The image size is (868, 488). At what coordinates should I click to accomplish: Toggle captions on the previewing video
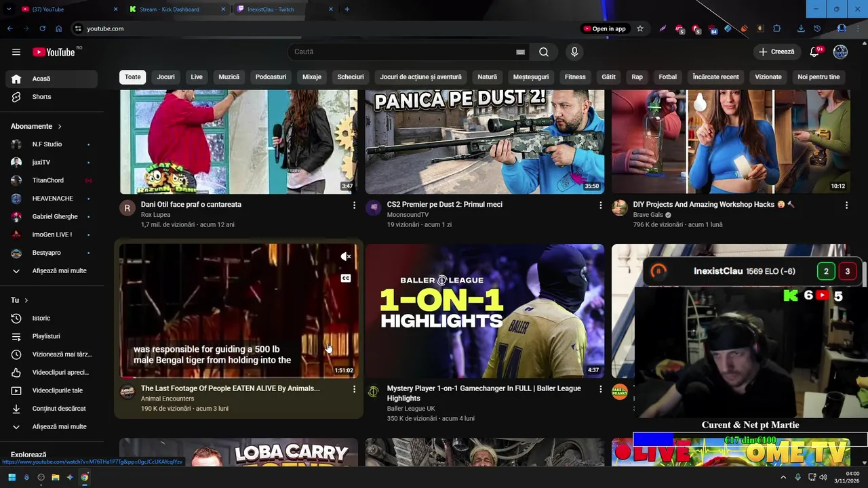coord(346,279)
